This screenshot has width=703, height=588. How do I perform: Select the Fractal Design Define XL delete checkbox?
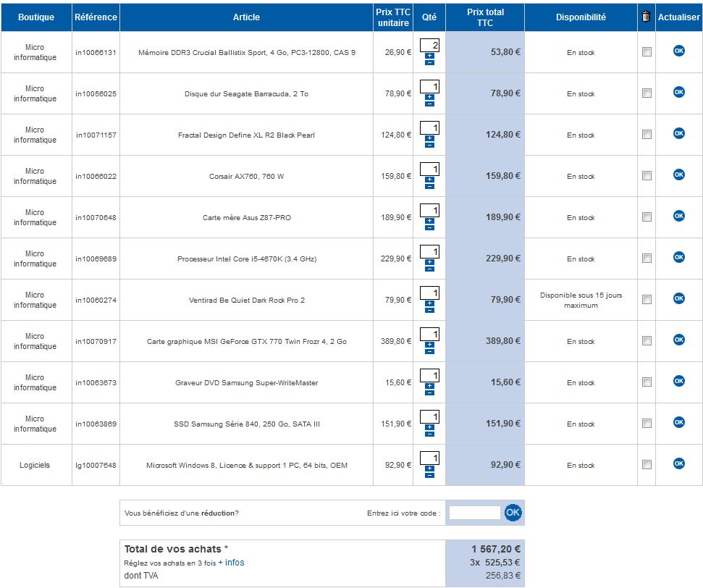(x=647, y=135)
